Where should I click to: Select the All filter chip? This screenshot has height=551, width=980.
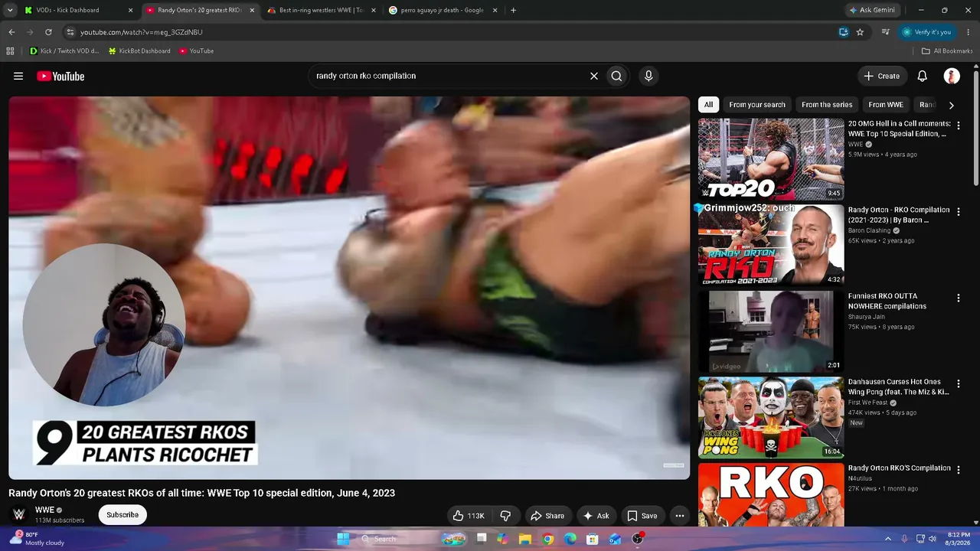(x=708, y=105)
